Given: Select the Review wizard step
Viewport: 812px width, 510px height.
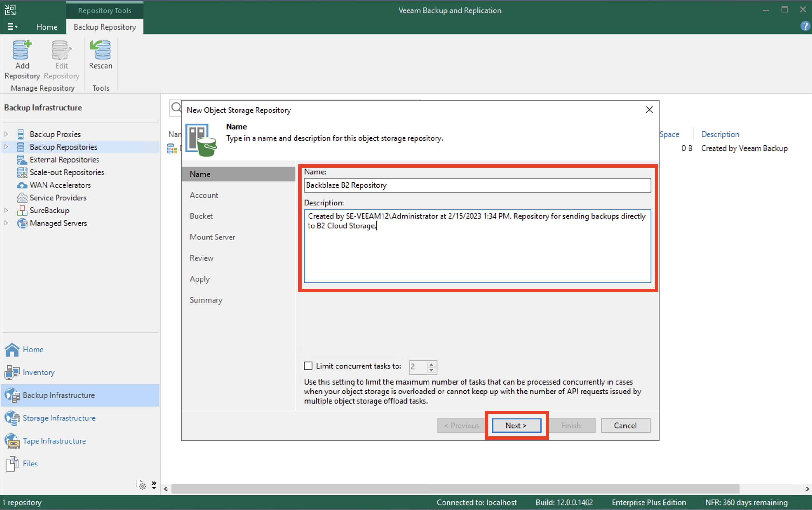Looking at the screenshot, I should (x=202, y=258).
